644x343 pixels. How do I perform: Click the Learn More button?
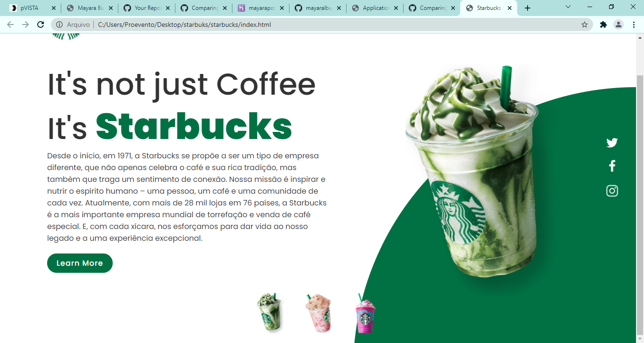pyautogui.click(x=80, y=263)
